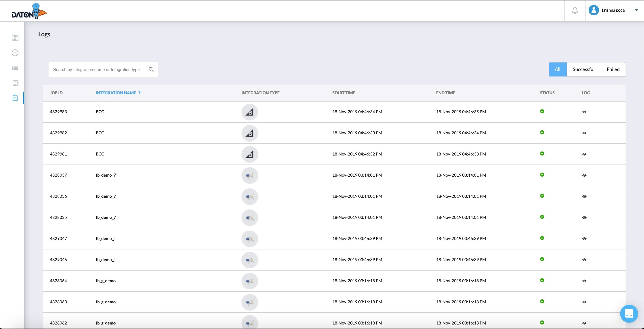Select the All filter button
Viewport: 644px width, 329px height.
557,69
